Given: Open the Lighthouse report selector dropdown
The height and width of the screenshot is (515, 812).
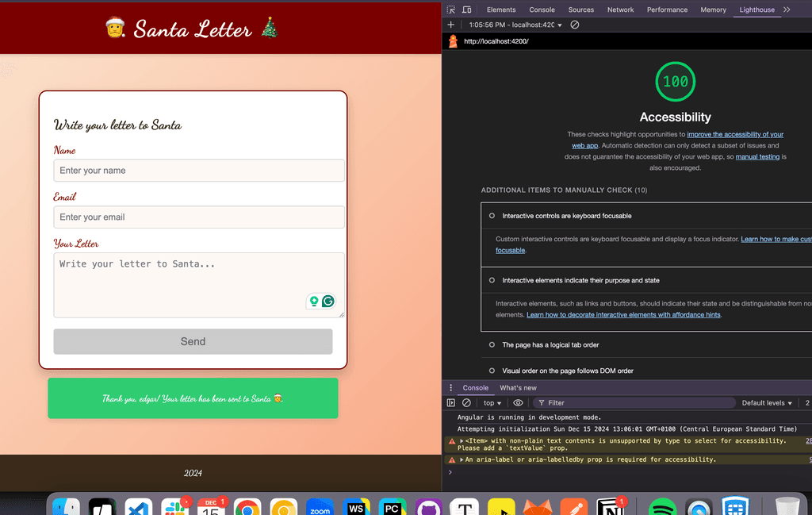Looking at the screenshot, I should pos(515,25).
